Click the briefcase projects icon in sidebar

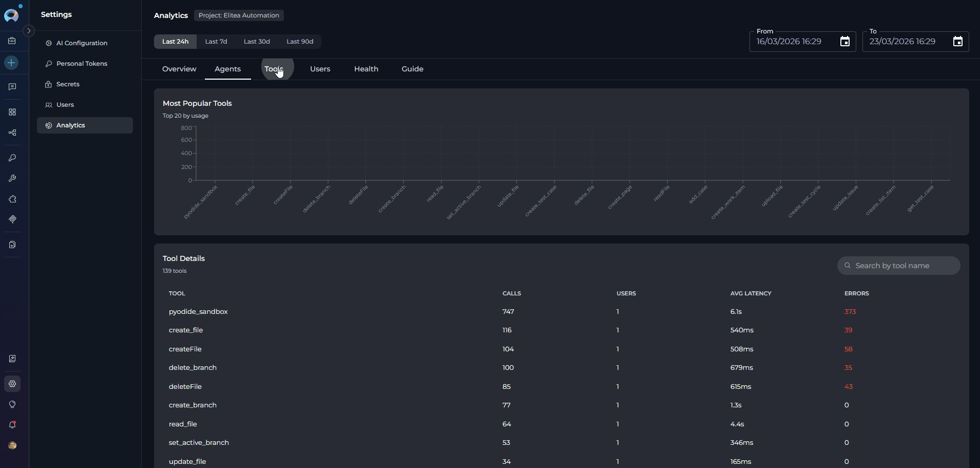tap(12, 41)
